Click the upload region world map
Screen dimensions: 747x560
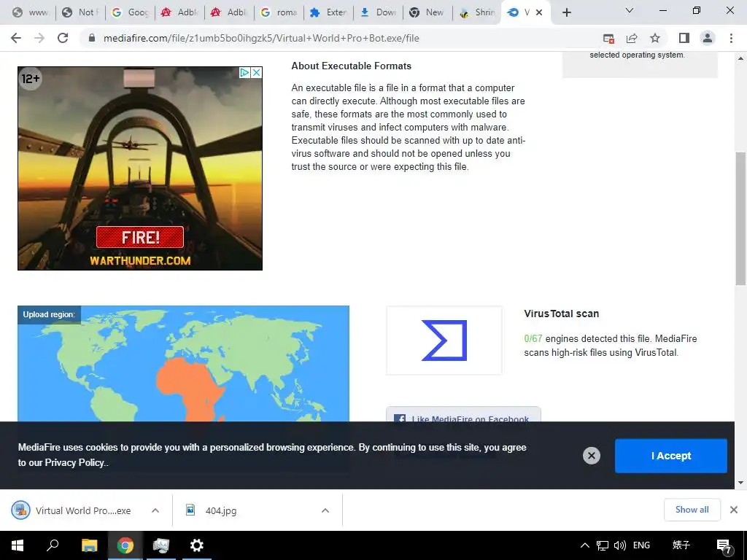(183, 365)
